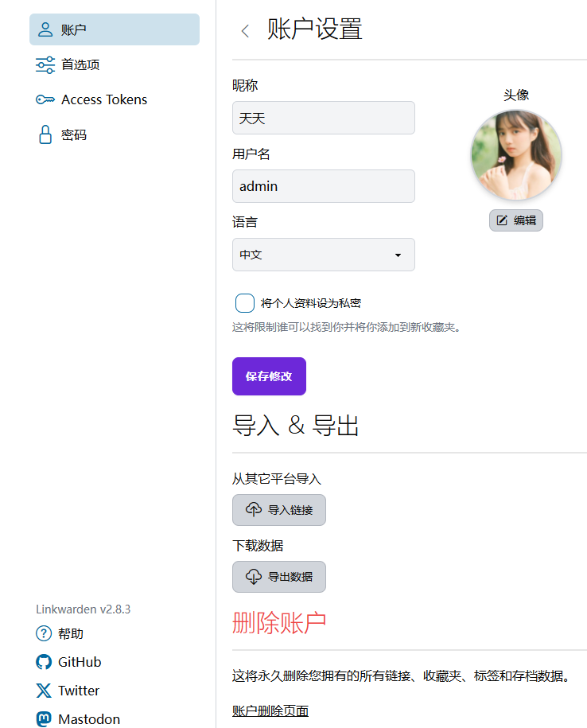587x728 pixels.
Task: Click the 从其它平台导入 label
Action: 277,478
